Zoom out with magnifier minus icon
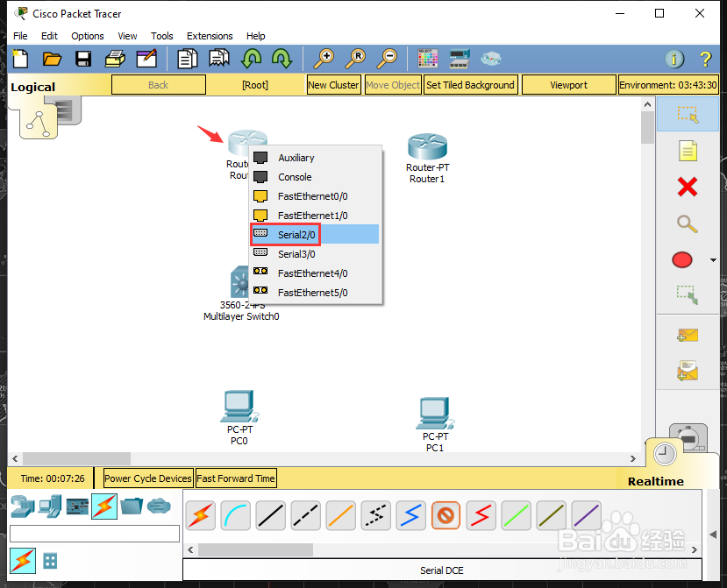Image resolution: width=727 pixels, height=588 pixels. click(x=387, y=59)
